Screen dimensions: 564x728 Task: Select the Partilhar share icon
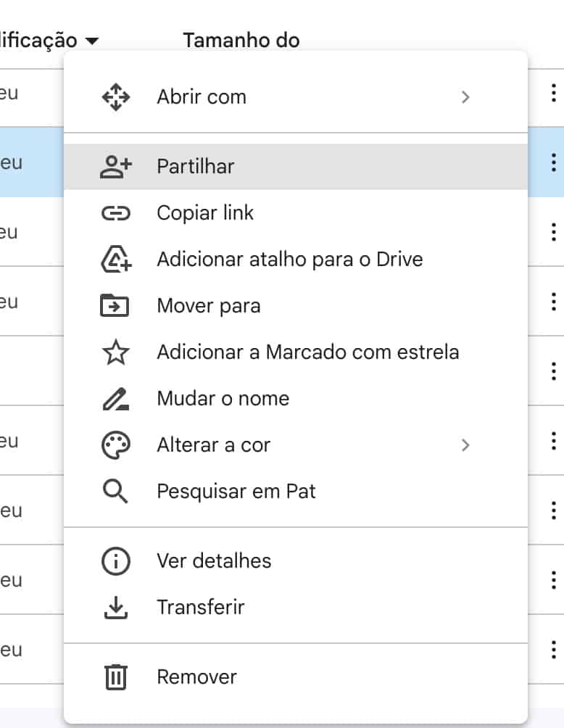115,165
